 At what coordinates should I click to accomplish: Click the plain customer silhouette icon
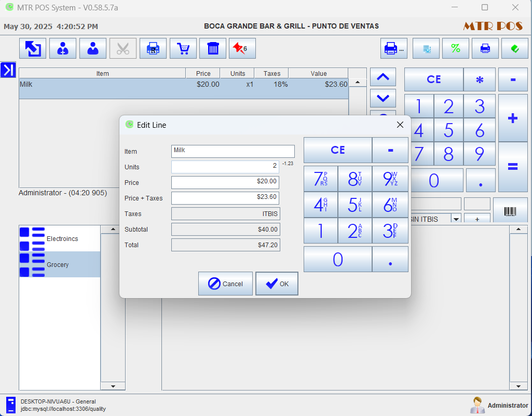click(93, 49)
